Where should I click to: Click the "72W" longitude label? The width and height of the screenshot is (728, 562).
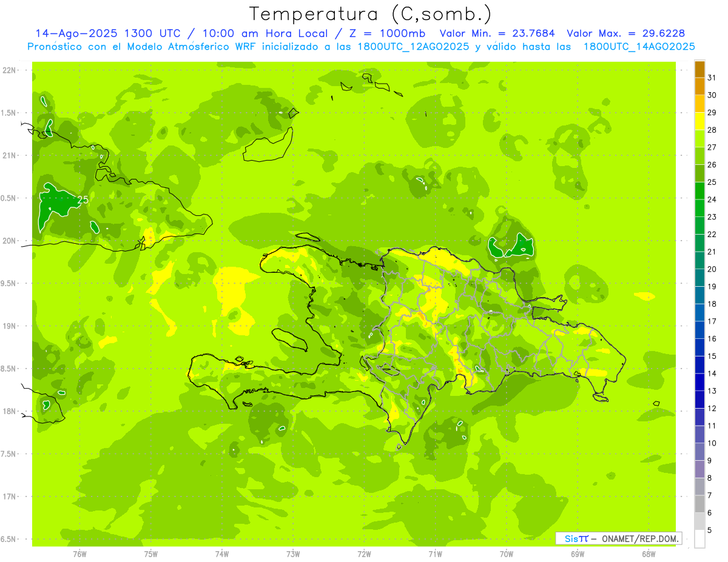(x=364, y=554)
